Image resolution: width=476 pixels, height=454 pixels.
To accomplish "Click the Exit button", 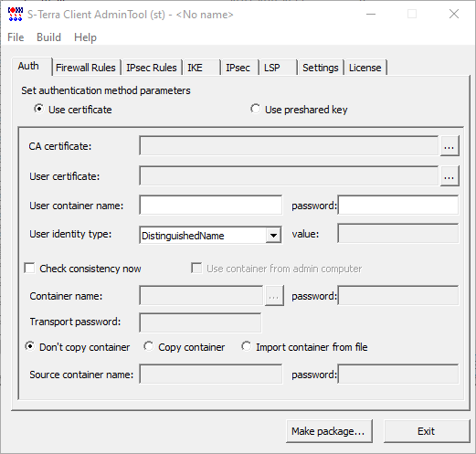I will 427,431.
